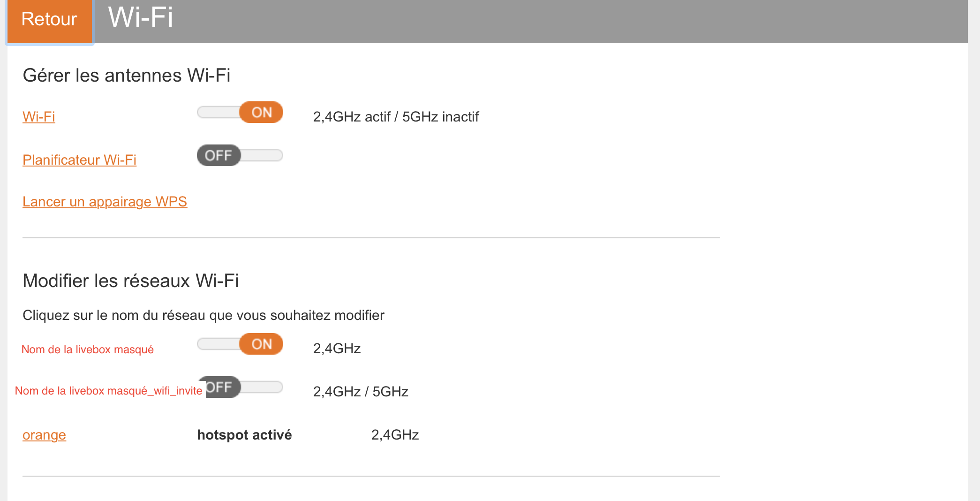Open the wifi_invite guest network settings

point(108,390)
